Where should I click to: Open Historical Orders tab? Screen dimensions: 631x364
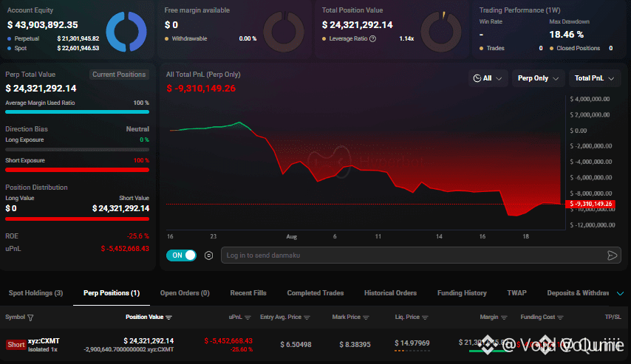coord(390,293)
